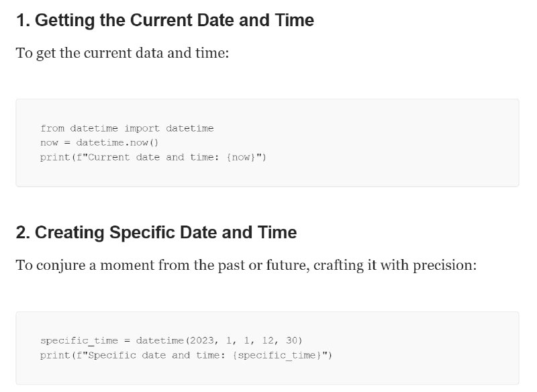
Task: Click the heading Getting the Current Date and Time
Action: coord(165,20)
